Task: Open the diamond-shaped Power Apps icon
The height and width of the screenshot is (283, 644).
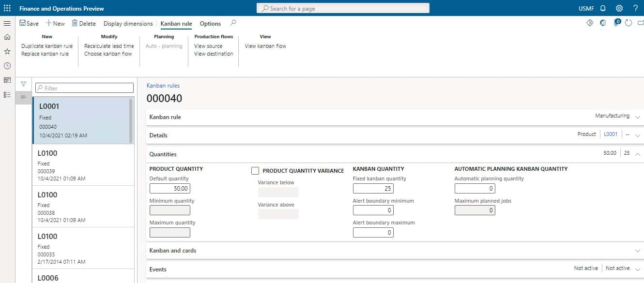Action: 590,23
